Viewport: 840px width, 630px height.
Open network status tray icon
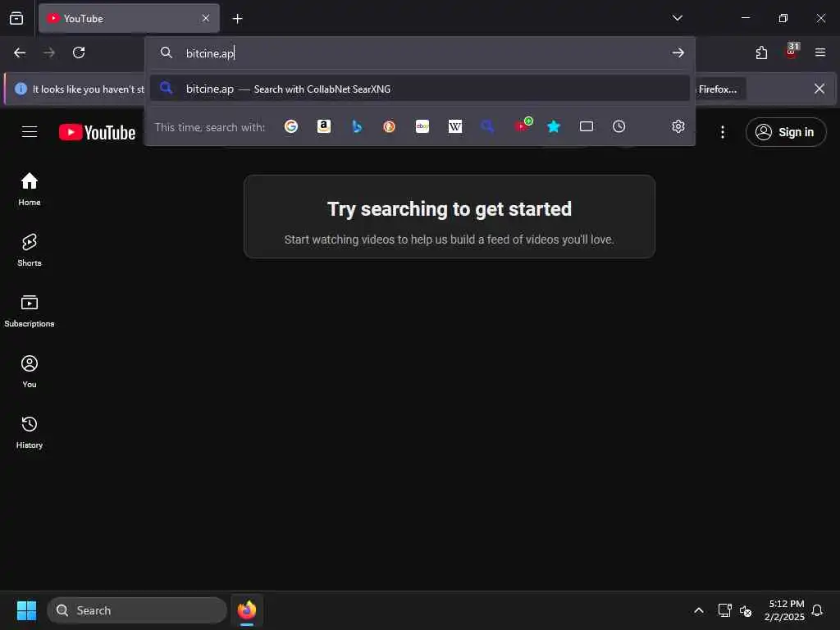[724, 610]
